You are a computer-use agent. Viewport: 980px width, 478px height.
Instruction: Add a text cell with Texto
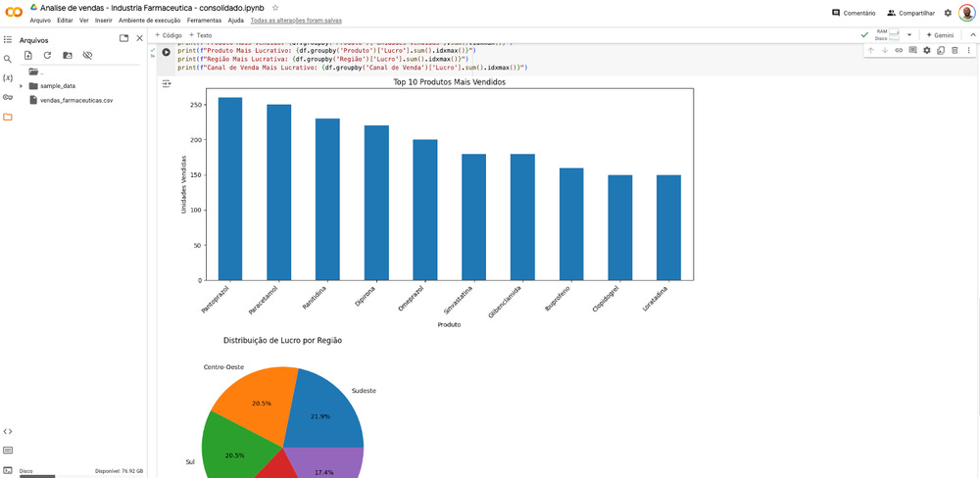pyautogui.click(x=201, y=35)
